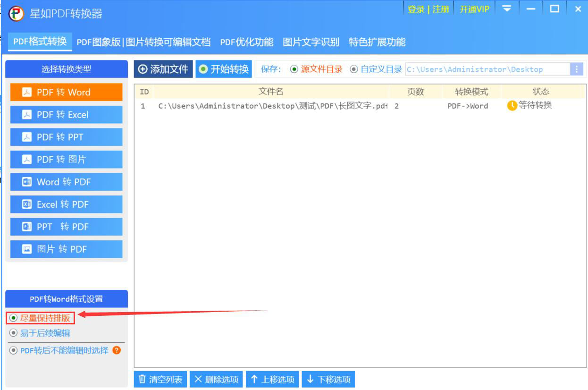The height and width of the screenshot is (390, 588).
Task: Select PDF 转 图片 conversion type
Action: [66, 160]
